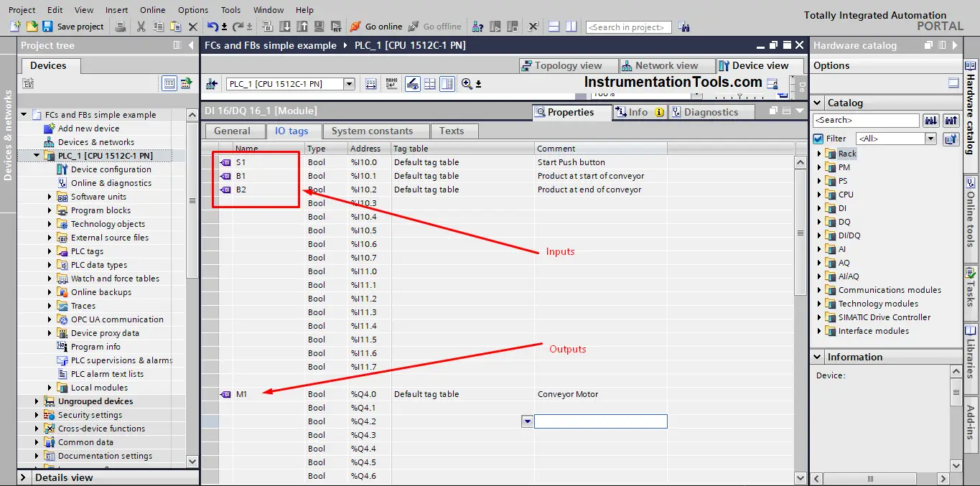This screenshot has height=486, width=980.
Task: Click the Go offline button
Action: coord(434,27)
